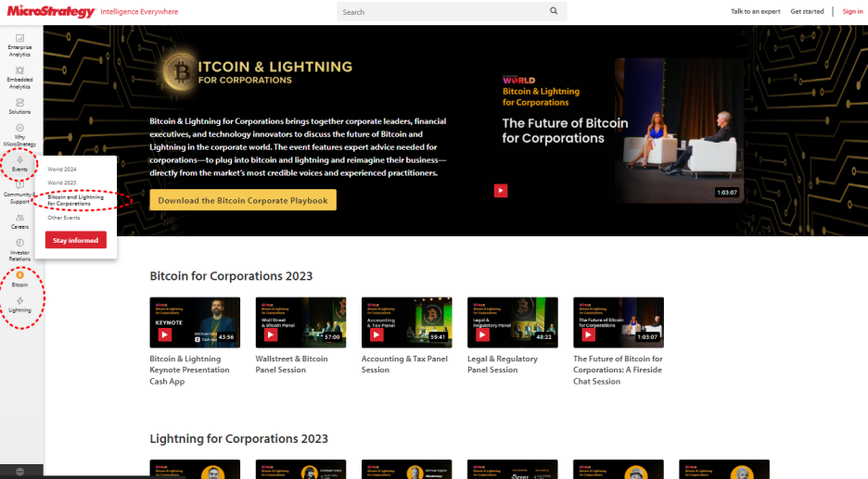Screen dimensions: 868x479
Task: Open the Legal & Regulatory thumbnail with 48:22 duration
Action: click(513, 322)
